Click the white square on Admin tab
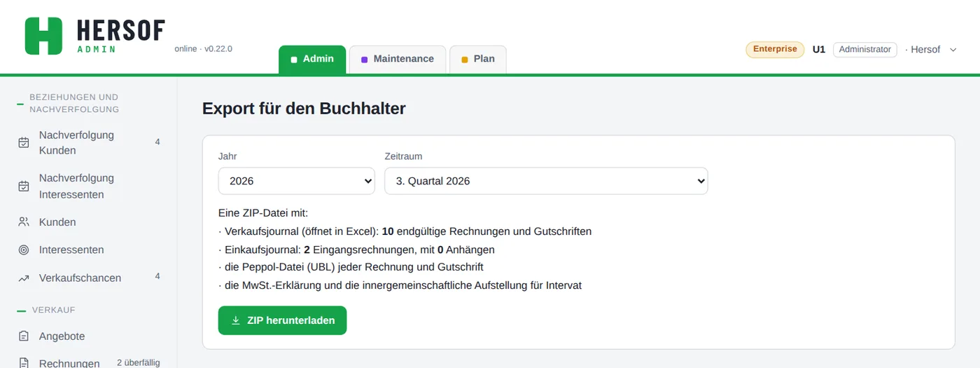This screenshot has width=980, height=368. [294, 60]
